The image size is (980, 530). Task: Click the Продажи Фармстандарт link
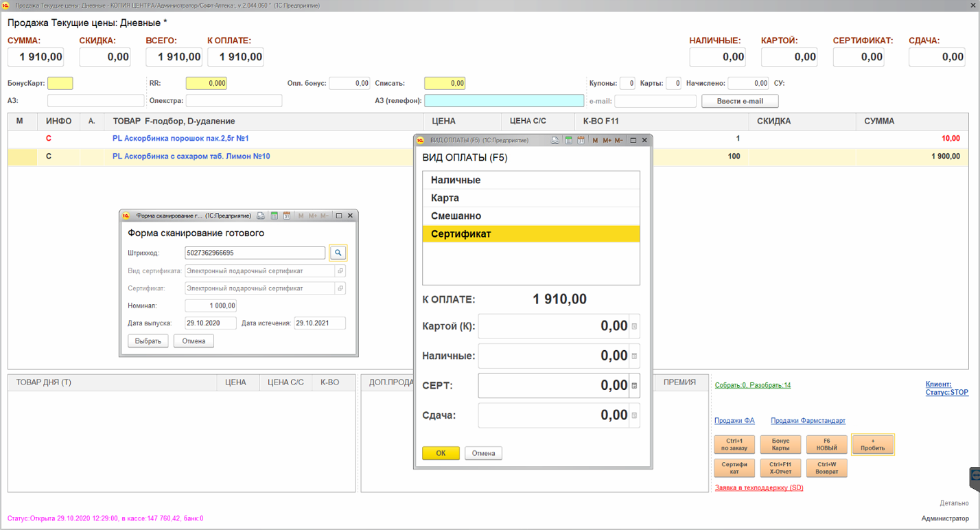808,421
